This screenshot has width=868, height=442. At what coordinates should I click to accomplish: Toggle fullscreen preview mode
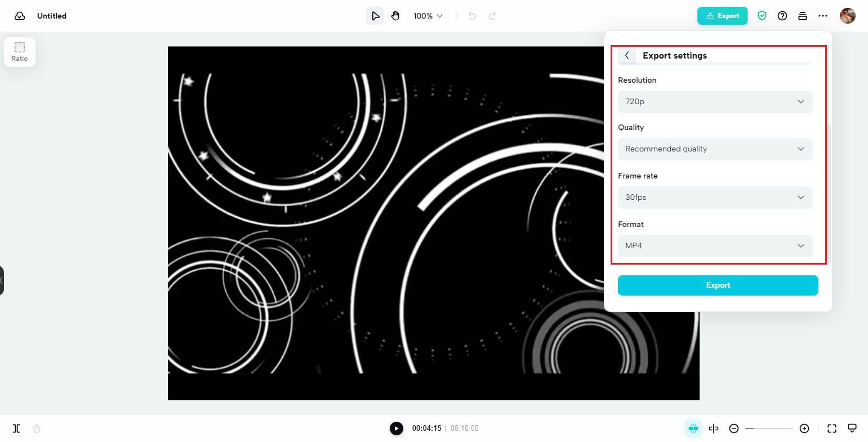pyautogui.click(x=832, y=428)
